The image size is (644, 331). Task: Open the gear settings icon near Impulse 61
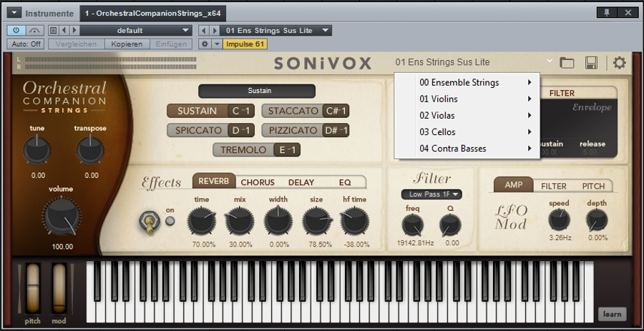click(205, 44)
